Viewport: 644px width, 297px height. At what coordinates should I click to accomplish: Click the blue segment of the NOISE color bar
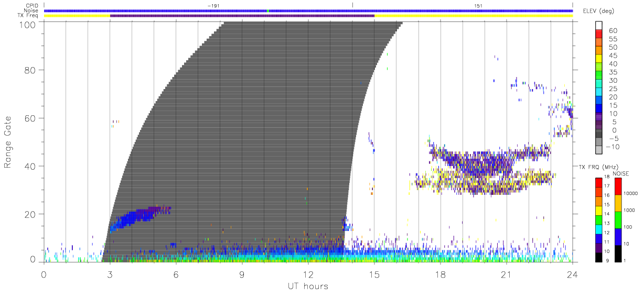coord(618,237)
